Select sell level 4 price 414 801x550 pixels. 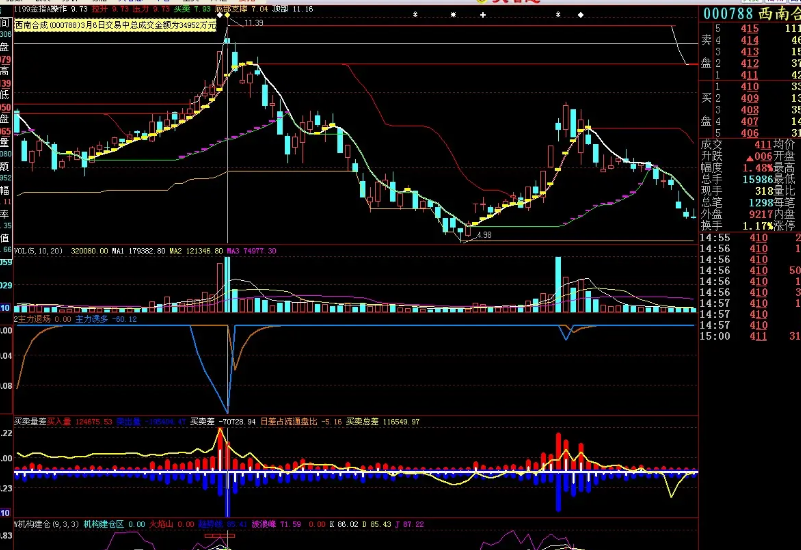point(749,41)
